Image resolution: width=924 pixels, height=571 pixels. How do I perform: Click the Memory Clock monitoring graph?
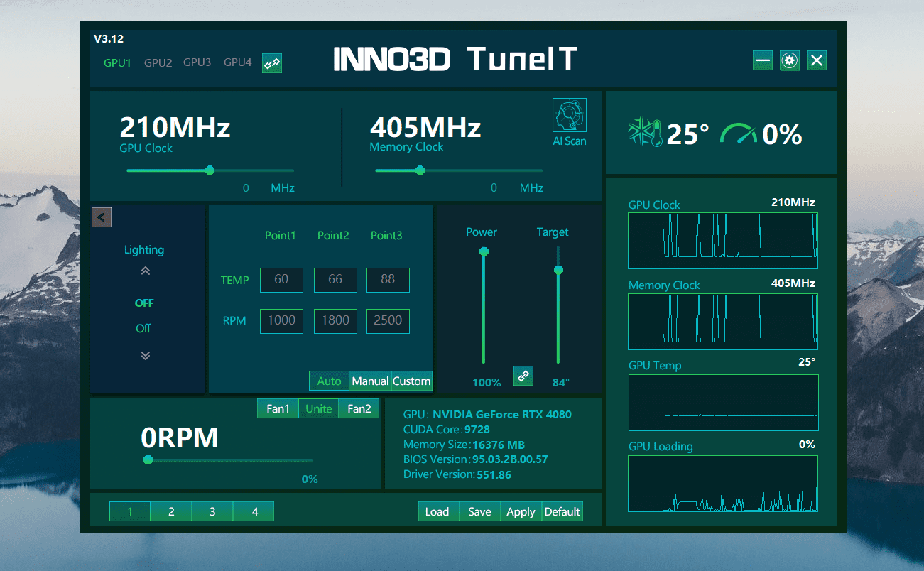pyautogui.click(x=723, y=320)
